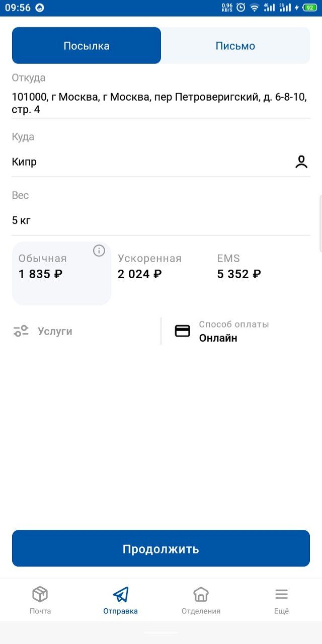Tap the battery indicator in status bar
322x644 pixels.
pyautogui.click(x=309, y=8)
